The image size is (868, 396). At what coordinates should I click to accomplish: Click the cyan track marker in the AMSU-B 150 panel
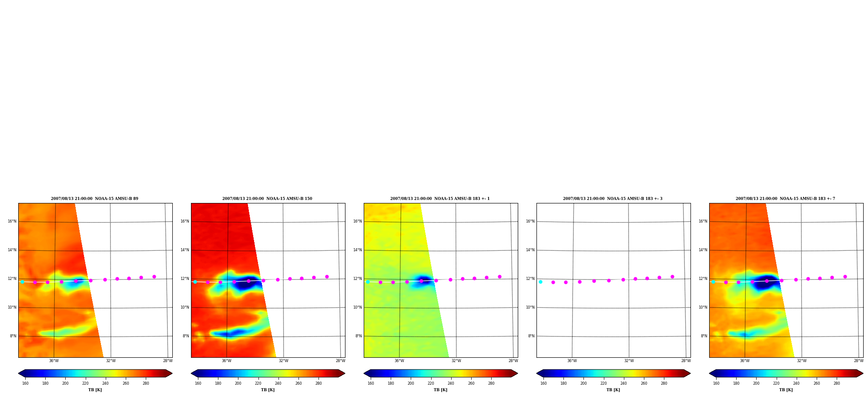(x=195, y=282)
